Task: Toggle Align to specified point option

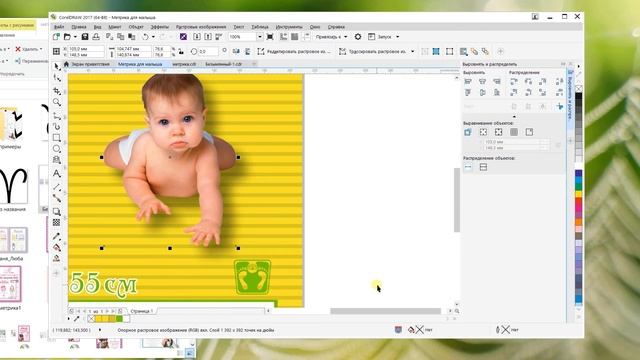Action: tap(529, 132)
